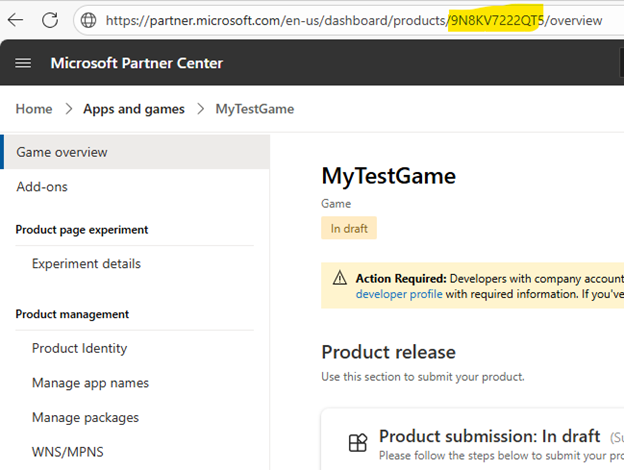The width and height of the screenshot is (624, 470).
Task: Open Product Identity page
Action: [80, 348]
